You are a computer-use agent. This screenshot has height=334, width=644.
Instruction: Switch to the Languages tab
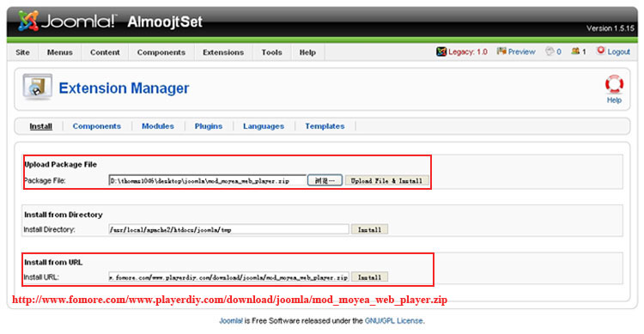point(264,126)
